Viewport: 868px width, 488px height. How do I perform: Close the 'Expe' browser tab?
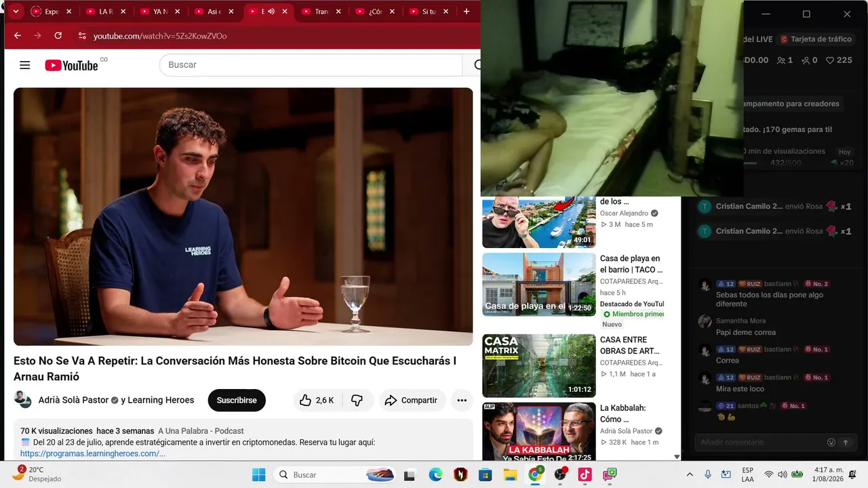tap(68, 12)
